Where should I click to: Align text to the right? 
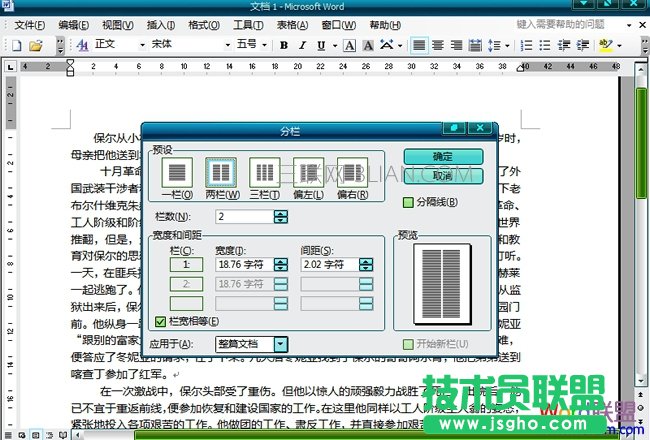(x=456, y=45)
